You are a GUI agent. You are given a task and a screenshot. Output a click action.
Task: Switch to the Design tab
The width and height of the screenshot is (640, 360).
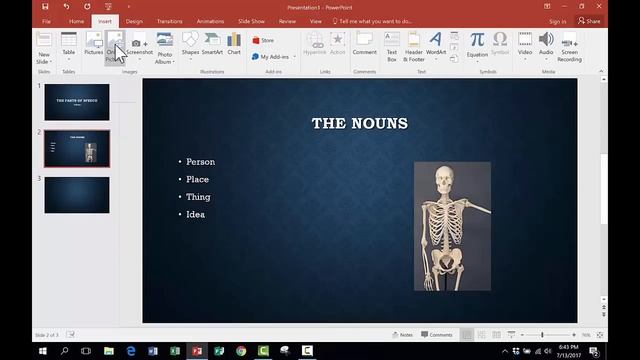pos(134,21)
